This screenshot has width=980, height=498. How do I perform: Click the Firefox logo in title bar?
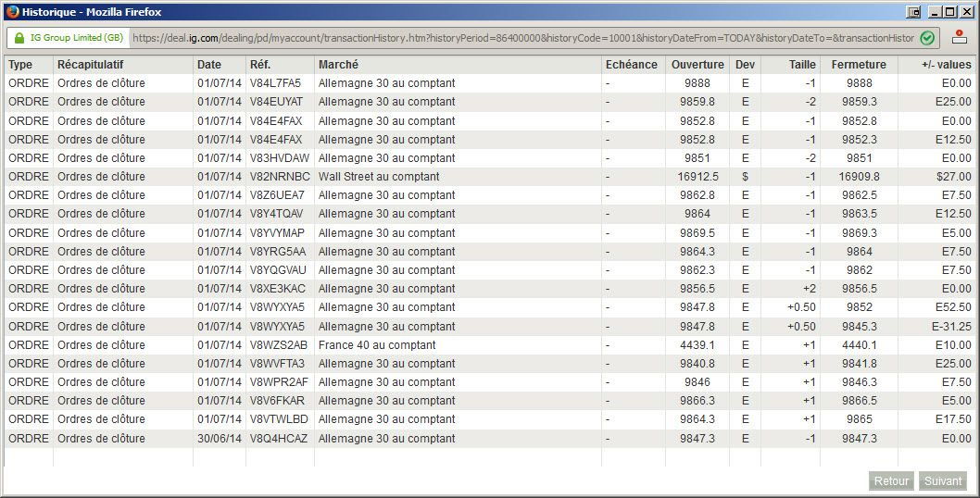12,11
